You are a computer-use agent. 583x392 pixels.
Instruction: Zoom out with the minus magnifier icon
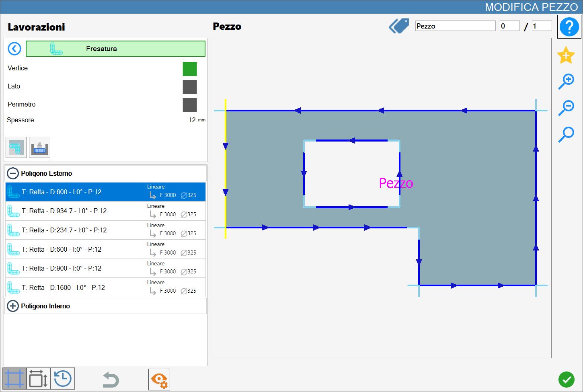(566, 108)
